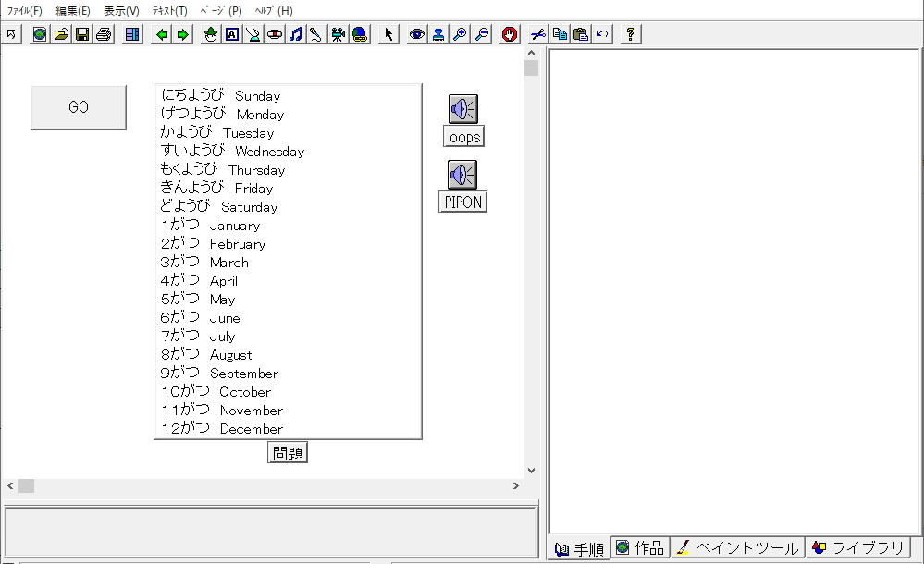
Task: Open the ﾃｷｽﾄ(T) menu
Action: coord(169,10)
